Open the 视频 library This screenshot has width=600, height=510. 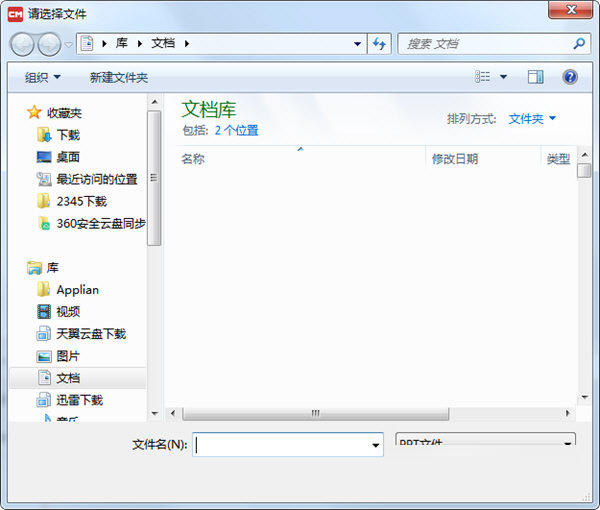tap(68, 311)
